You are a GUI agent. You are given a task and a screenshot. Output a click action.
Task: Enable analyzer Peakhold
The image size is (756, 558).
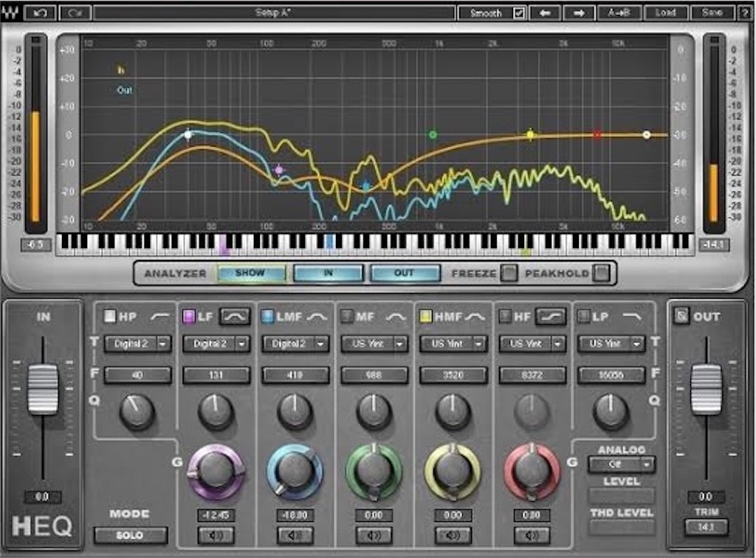pos(601,273)
